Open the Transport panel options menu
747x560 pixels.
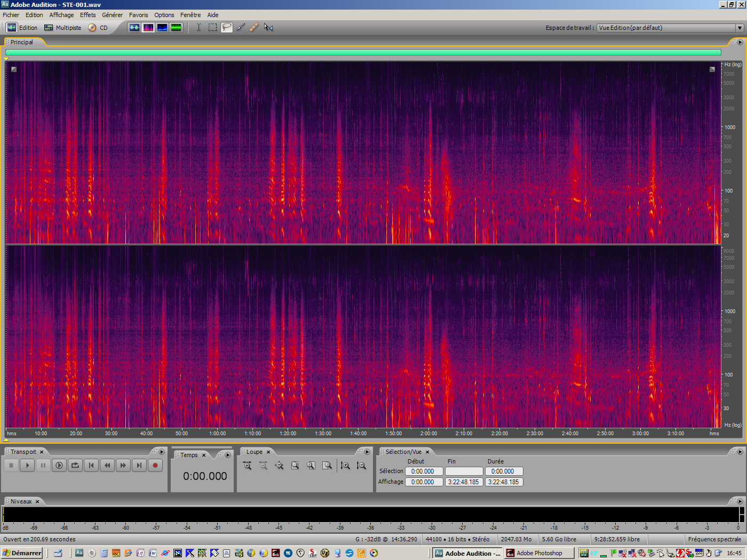point(162,451)
